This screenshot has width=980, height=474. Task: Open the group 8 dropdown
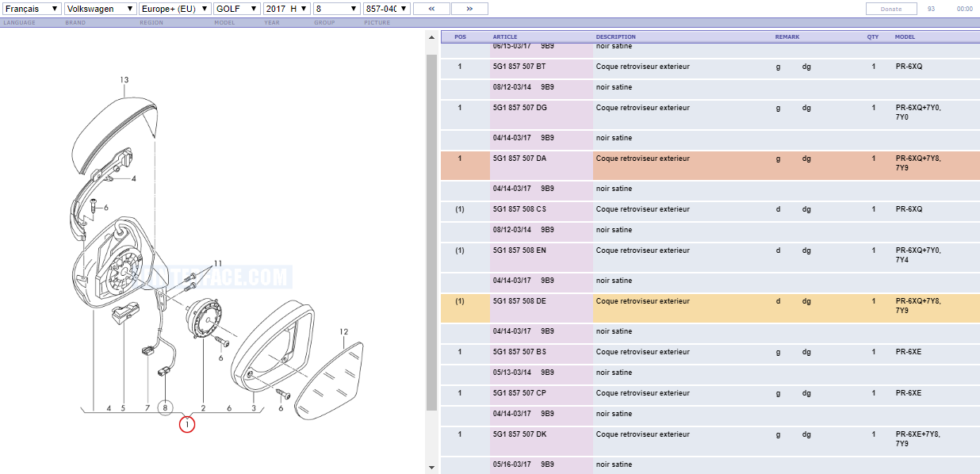coord(337,9)
